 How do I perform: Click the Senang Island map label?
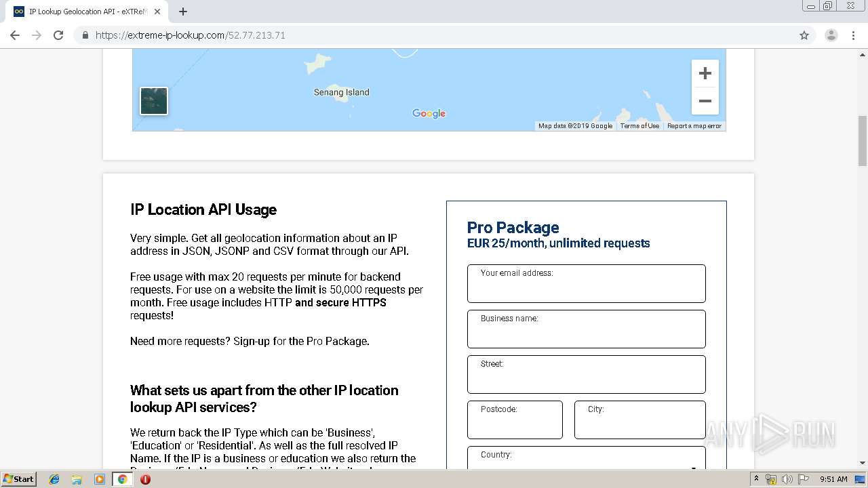tap(342, 92)
